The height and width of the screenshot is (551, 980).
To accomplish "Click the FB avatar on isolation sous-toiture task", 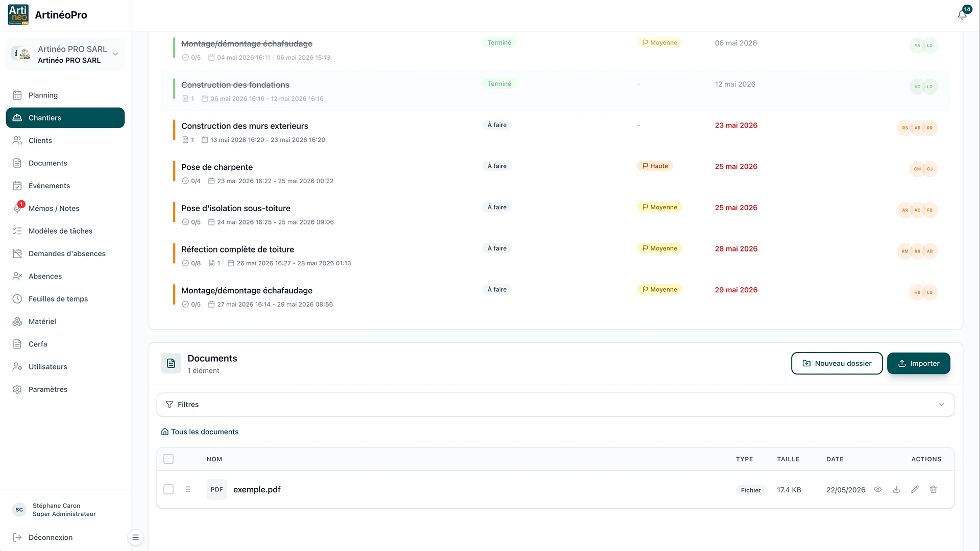I will 930,210.
